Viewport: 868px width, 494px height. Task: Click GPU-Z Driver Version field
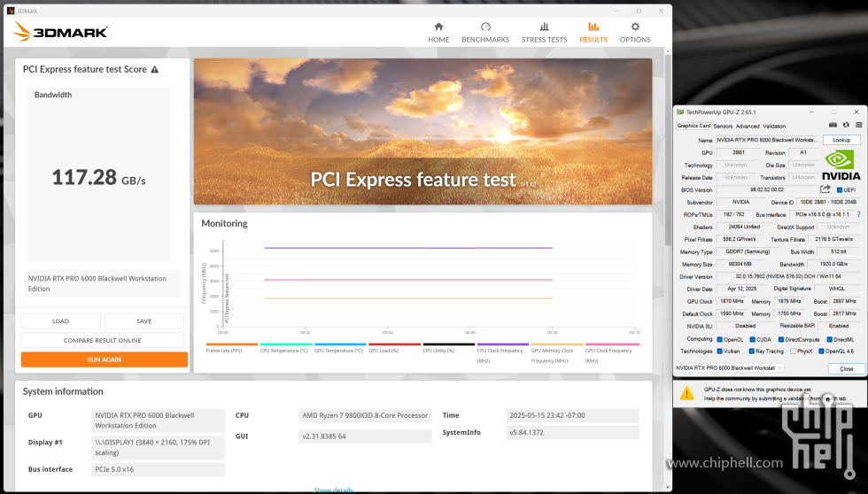point(788,276)
